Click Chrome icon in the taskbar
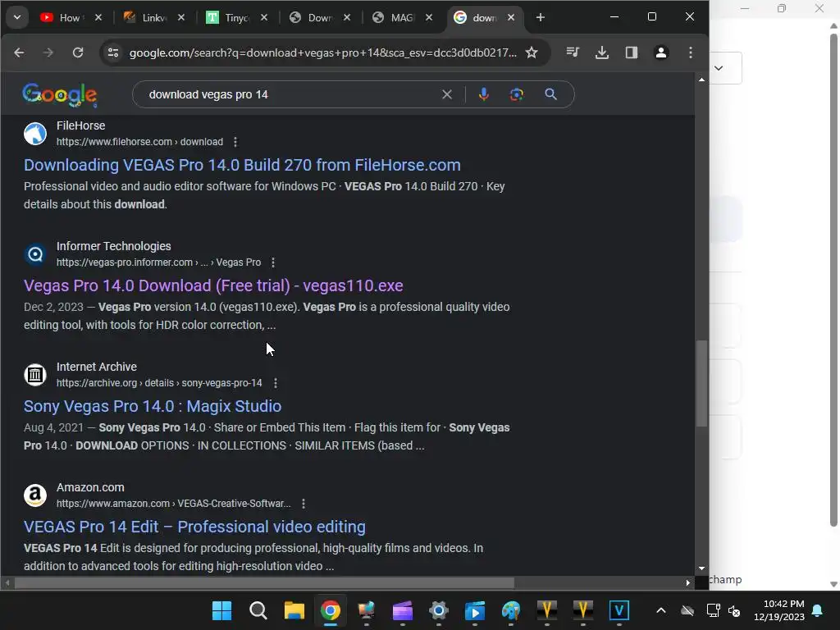The image size is (840, 630). coord(331,610)
